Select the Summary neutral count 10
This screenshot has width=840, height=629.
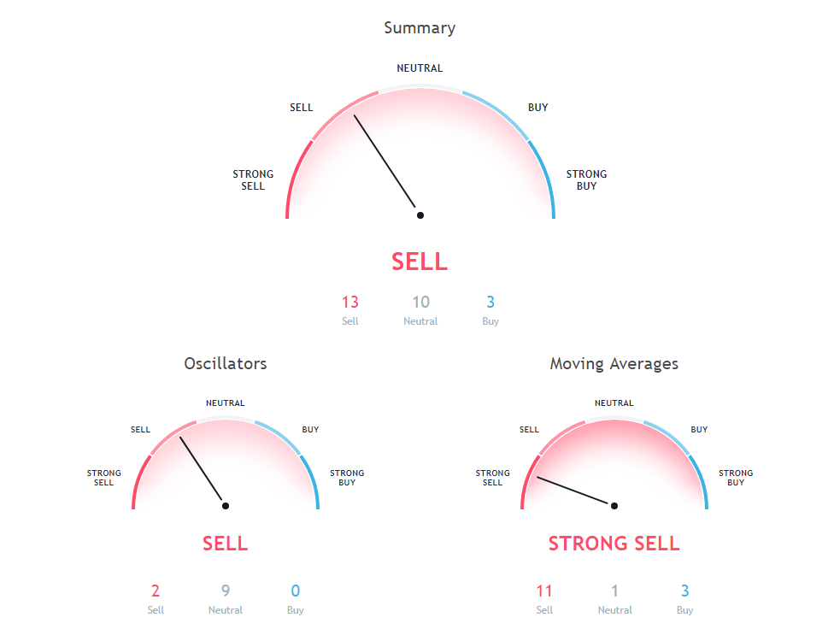point(420,302)
